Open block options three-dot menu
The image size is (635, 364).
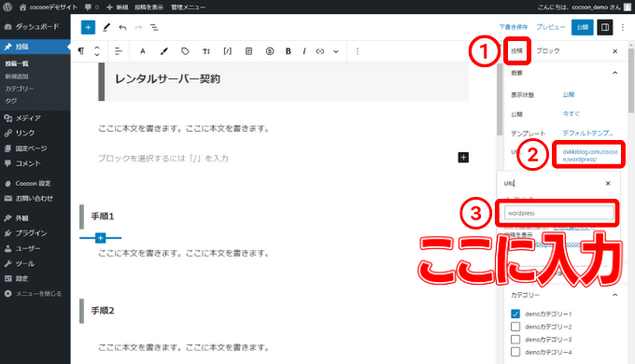pos(357,51)
